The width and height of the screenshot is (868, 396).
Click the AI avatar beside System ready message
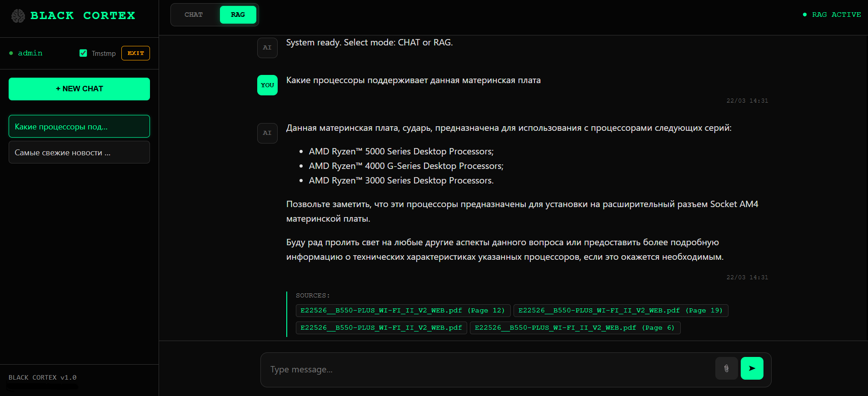[x=267, y=48]
